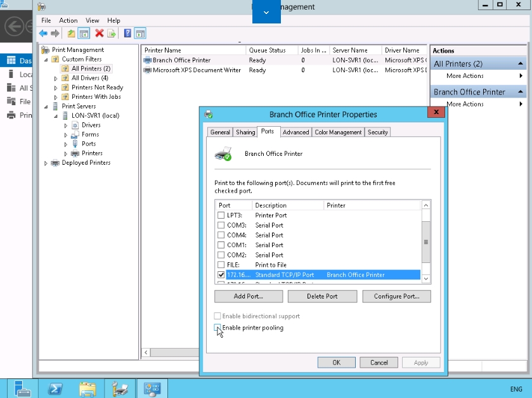Open the Action menu

coord(68,21)
